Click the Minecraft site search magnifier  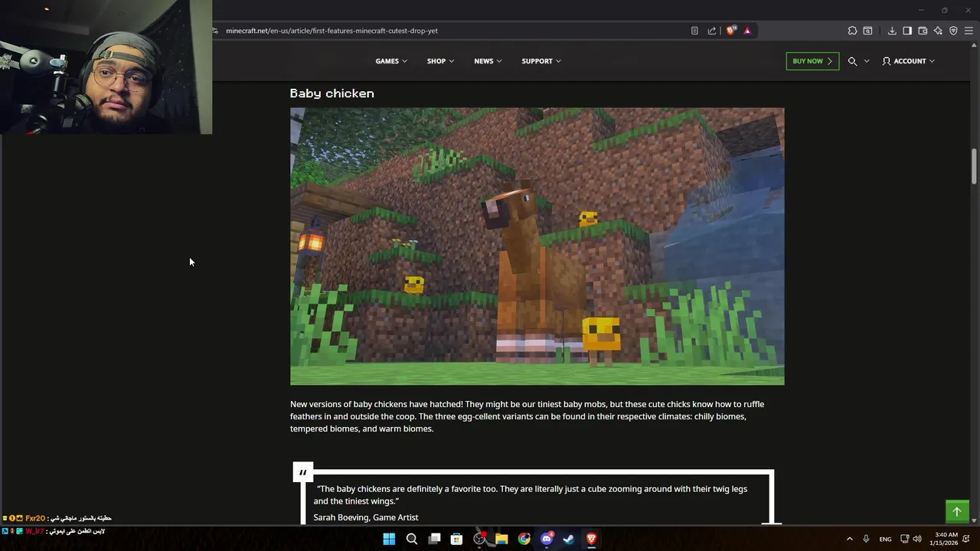852,61
